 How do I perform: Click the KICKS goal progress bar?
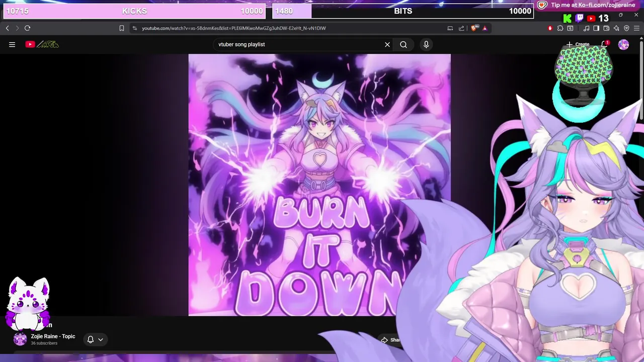134,11
